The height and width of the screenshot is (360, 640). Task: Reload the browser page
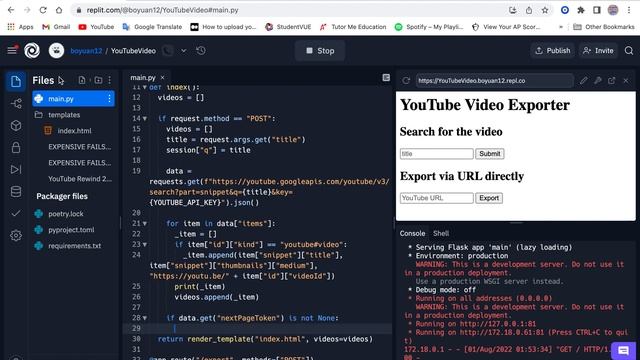tap(43, 10)
